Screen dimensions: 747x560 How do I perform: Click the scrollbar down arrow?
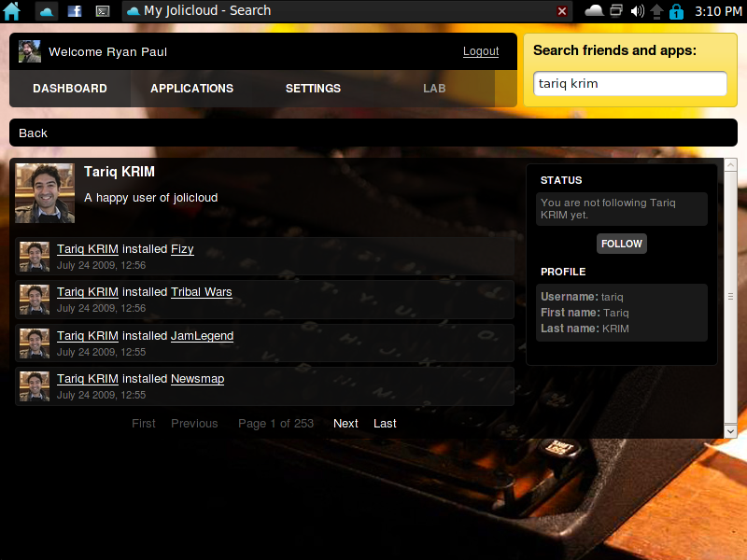tap(730, 431)
